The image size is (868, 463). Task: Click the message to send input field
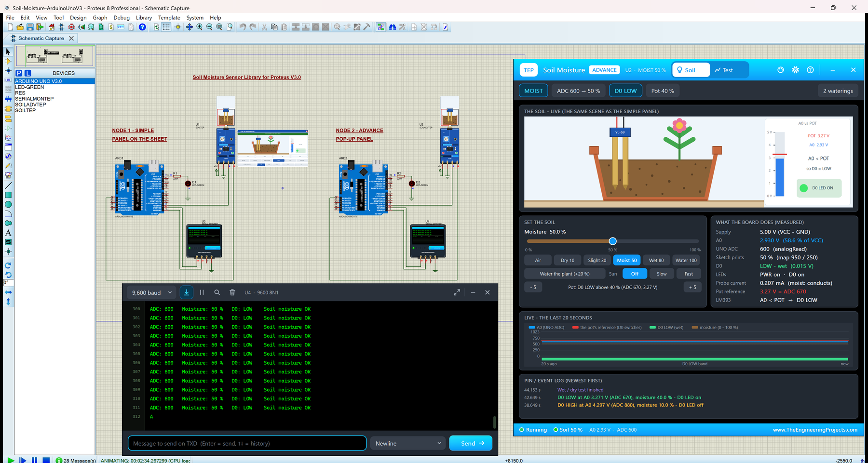tap(247, 443)
